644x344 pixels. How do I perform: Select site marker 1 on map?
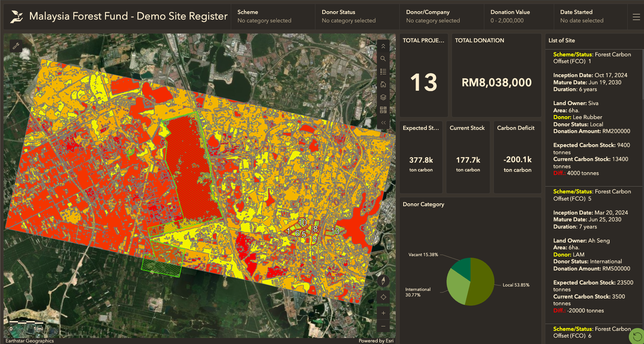[x=288, y=231]
